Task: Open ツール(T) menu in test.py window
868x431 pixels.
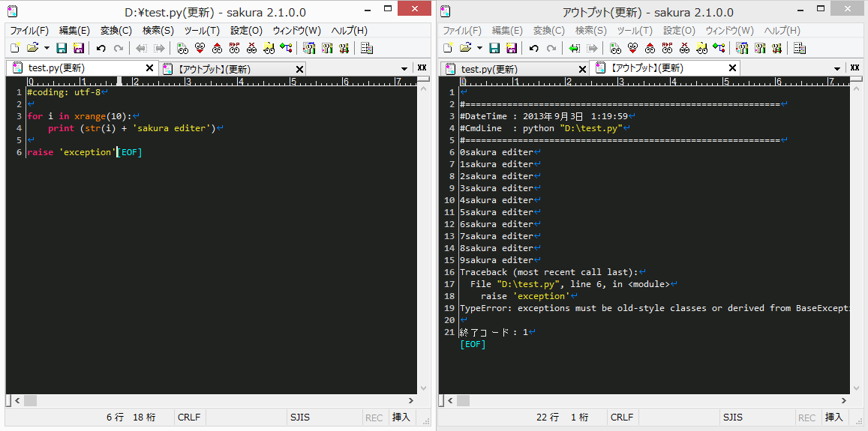Action: coord(202,31)
